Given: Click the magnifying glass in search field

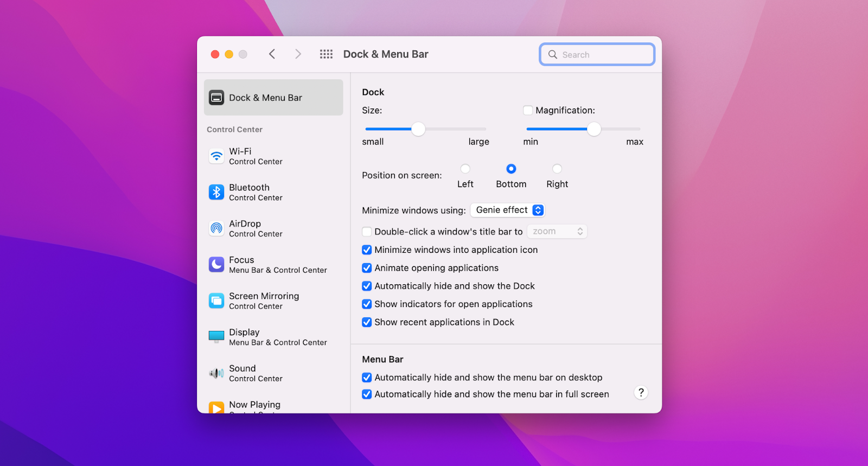Looking at the screenshot, I should tap(553, 54).
